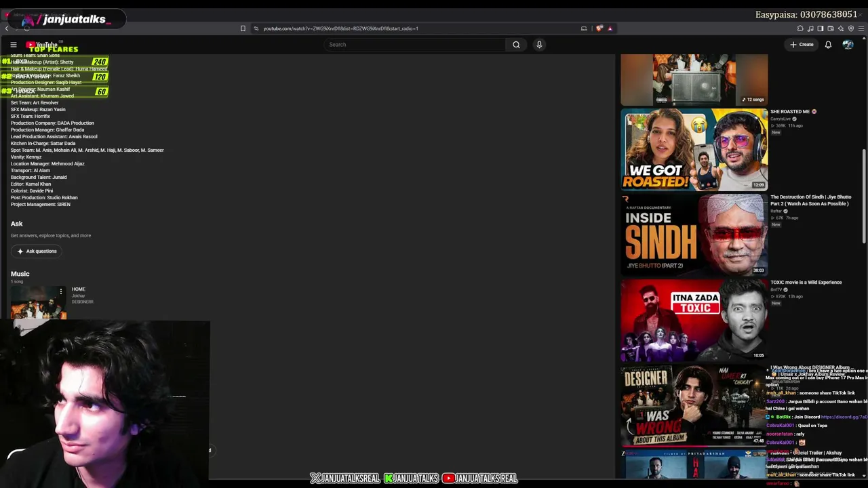Open options menu for HOME song
Viewport: 868px width, 488px height.
coord(61,292)
